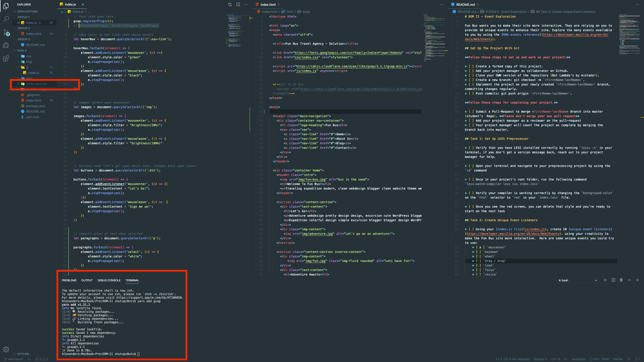Image resolution: width=644 pixels, height=362 pixels.
Task: Click the kill terminal trash icon
Action: point(621,280)
